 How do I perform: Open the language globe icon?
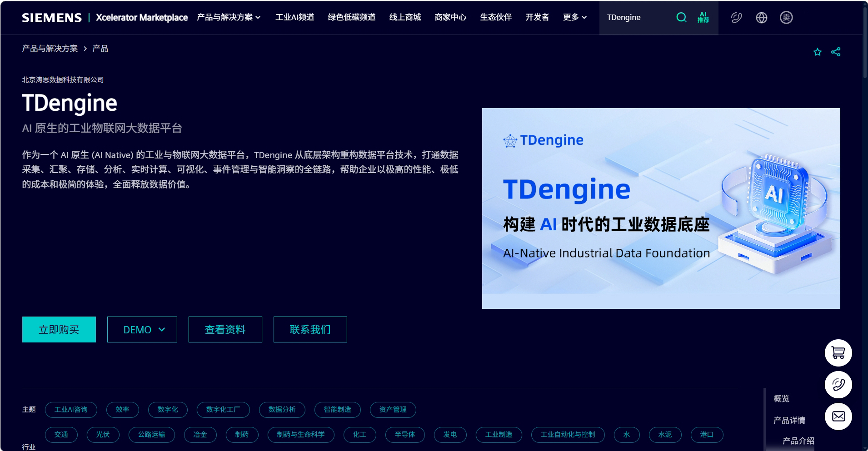(x=762, y=17)
